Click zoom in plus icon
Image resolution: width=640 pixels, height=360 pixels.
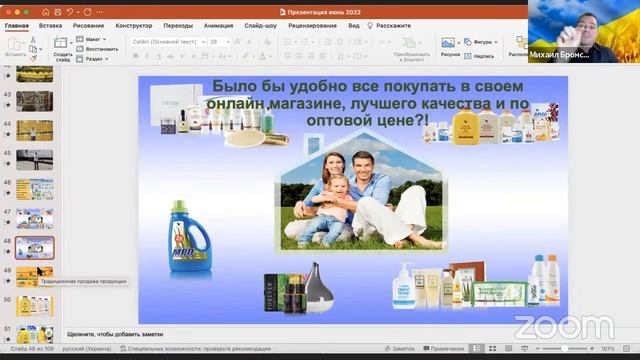[x=592, y=349]
